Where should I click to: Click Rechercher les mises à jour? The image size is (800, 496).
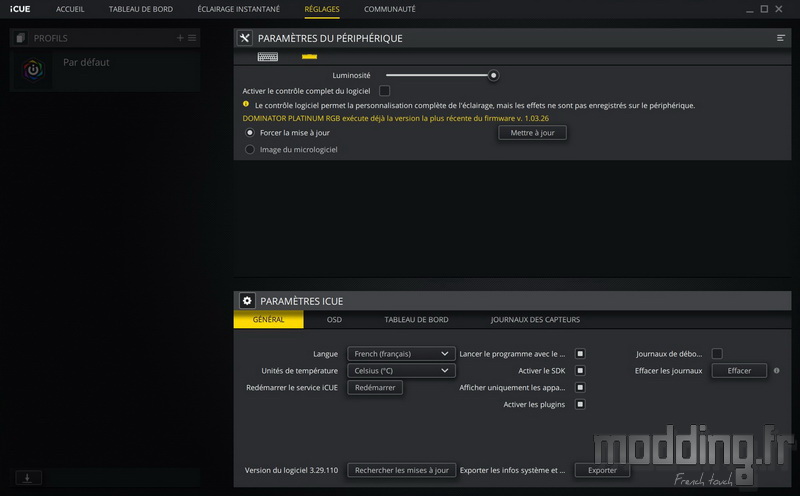pos(402,470)
